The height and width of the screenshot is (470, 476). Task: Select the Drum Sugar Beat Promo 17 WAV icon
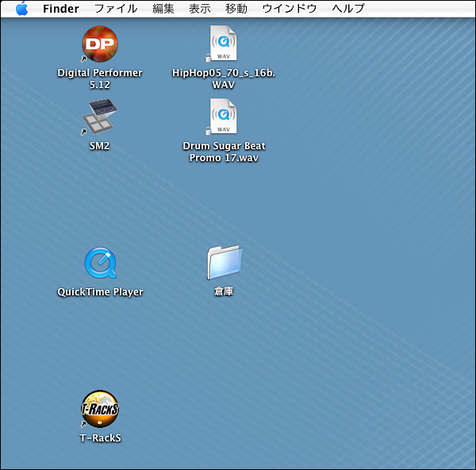[x=222, y=117]
